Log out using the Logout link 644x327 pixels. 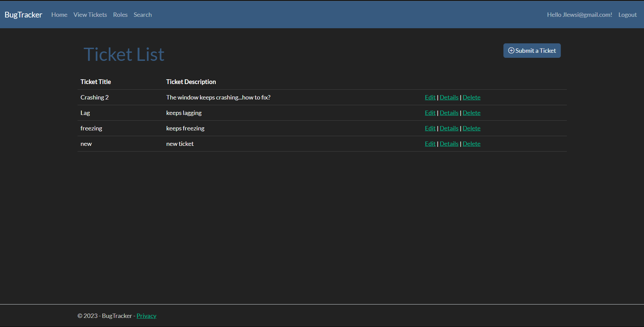[628, 15]
